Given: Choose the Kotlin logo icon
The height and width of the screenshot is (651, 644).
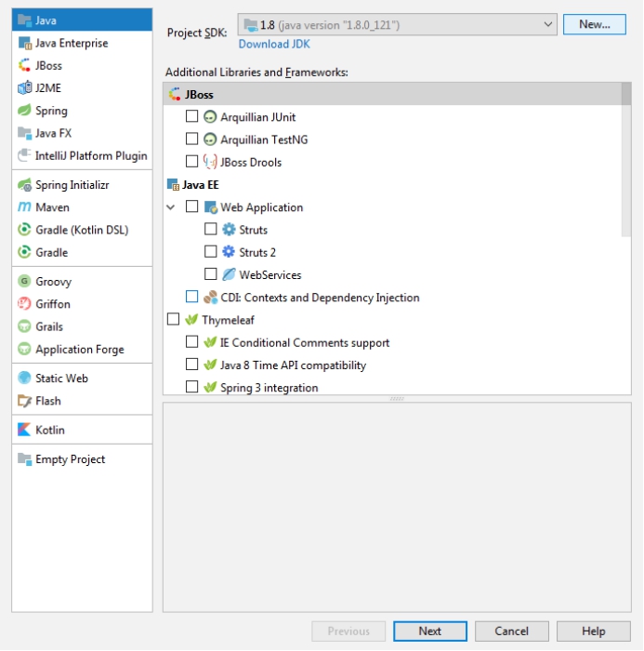Looking at the screenshot, I should pos(24,430).
